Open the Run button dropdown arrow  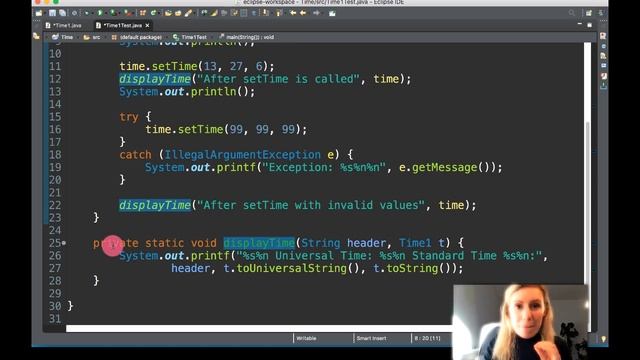pyautogui.click(x=106, y=13)
